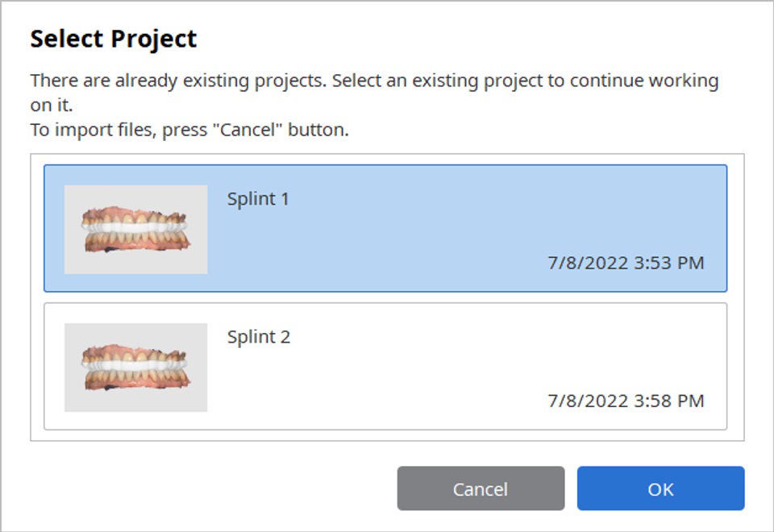The height and width of the screenshot is (532, 774).
Task: Click the Splint 2 teeth preview thumbnail
Action: coord(135,368)
